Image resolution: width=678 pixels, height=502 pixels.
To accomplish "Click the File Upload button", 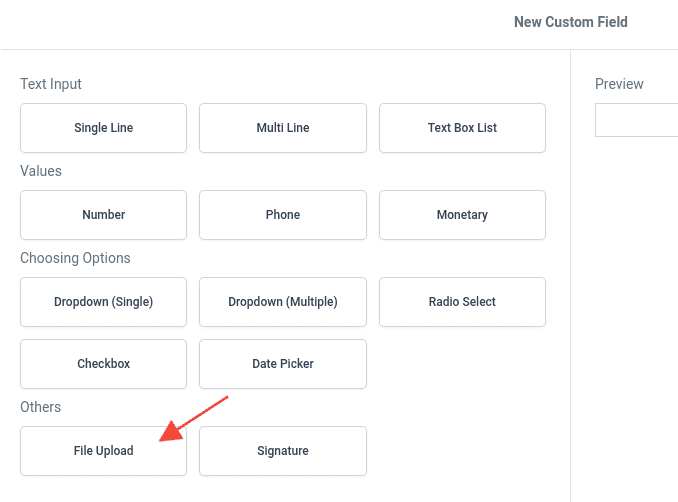I will pyautogui.click(x=103, y=451).
